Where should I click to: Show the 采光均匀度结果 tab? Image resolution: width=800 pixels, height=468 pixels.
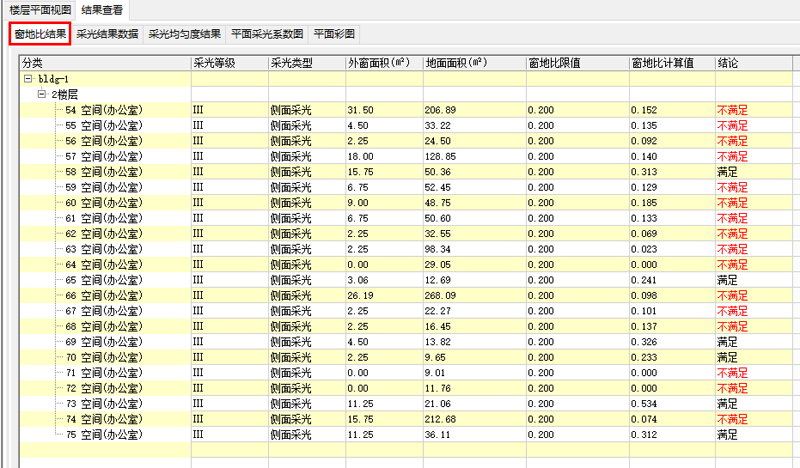point(184,34)
